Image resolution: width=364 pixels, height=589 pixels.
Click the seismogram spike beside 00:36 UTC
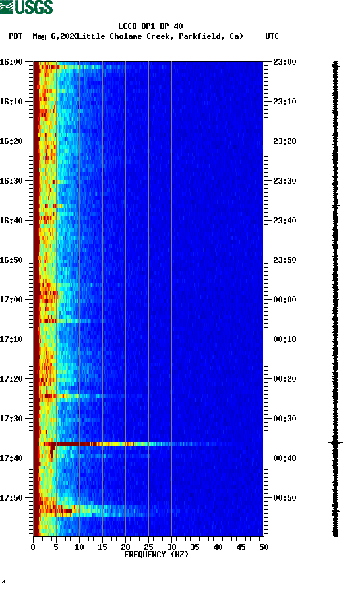336,443
